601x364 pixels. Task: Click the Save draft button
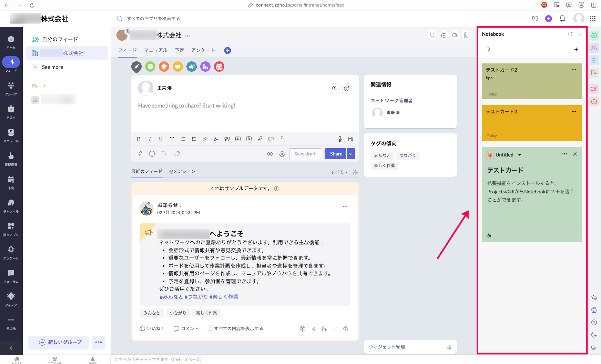point(305,154)
